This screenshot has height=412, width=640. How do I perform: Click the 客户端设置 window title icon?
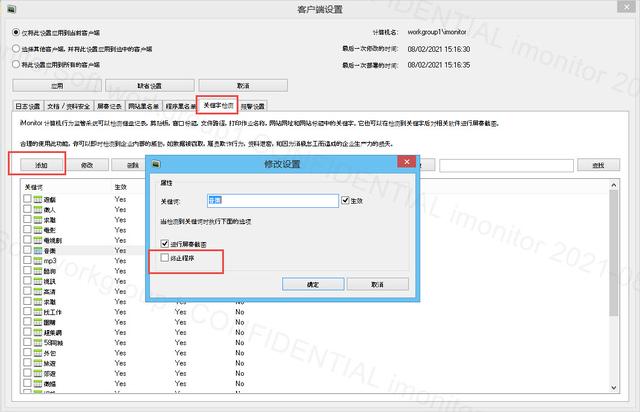tap(11, 9)
